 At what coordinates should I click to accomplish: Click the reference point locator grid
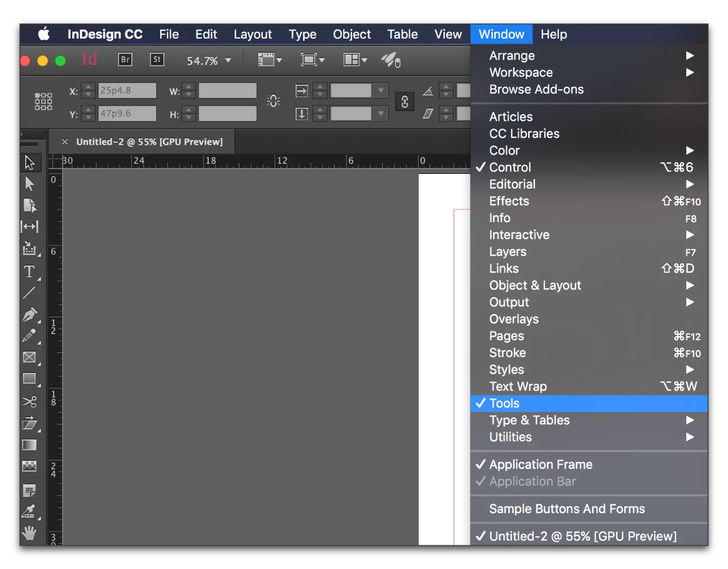[x=43, y=101]
